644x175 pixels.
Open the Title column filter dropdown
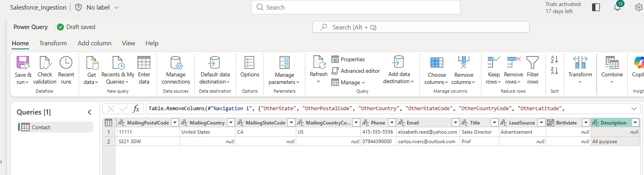coord(494,122)
